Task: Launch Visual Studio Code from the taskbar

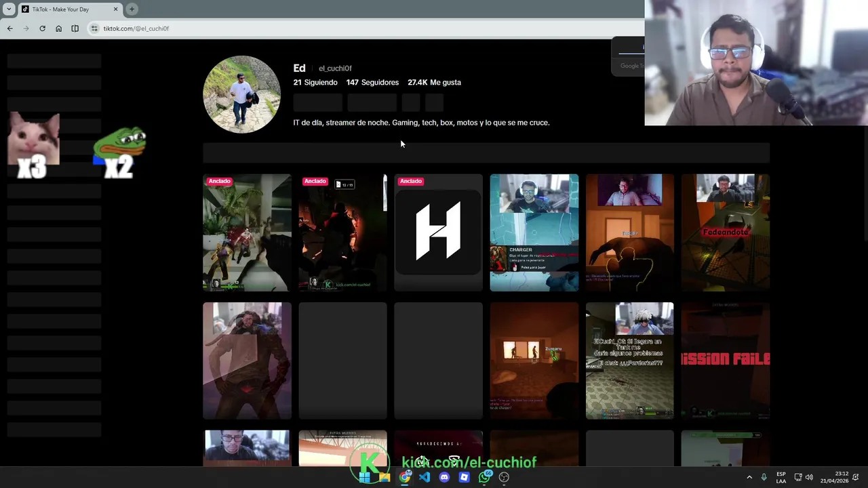Action: click(425, 477)
